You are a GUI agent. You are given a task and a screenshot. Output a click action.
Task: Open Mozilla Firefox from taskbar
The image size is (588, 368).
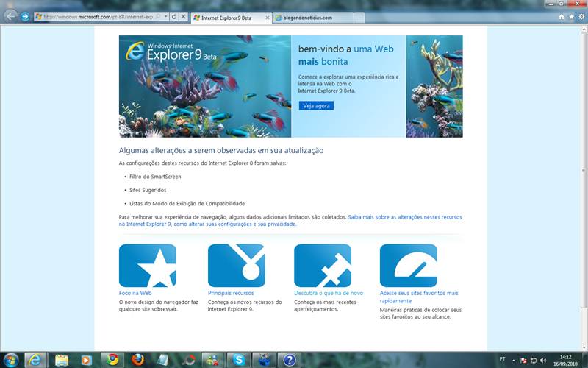pos(137,360)
